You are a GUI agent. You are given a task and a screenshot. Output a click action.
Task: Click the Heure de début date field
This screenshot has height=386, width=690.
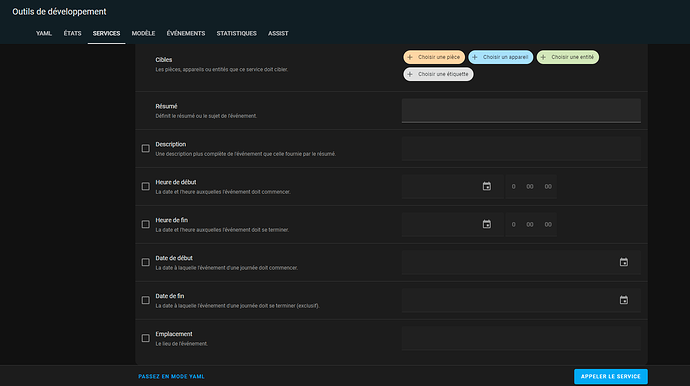tap(452, 187)
